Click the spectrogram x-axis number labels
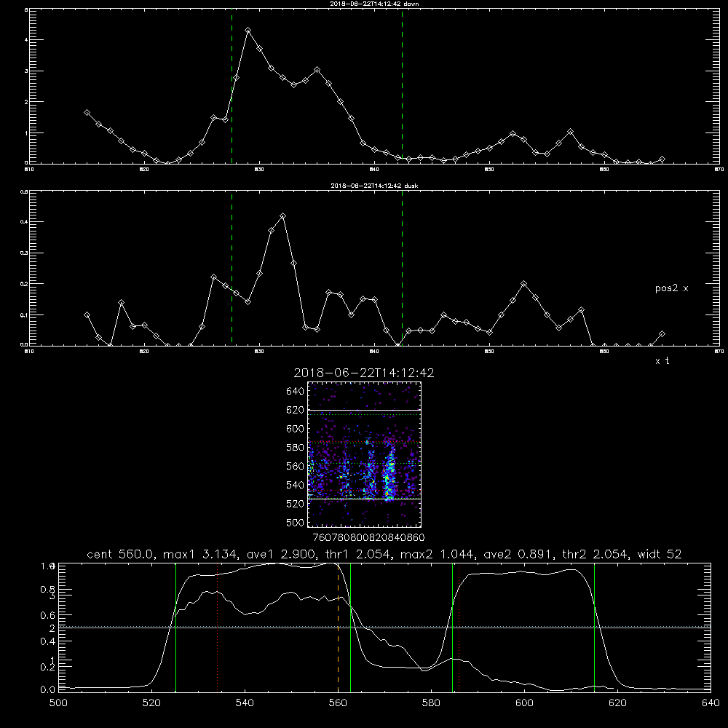The image size is (728, 728). (369, 538)
